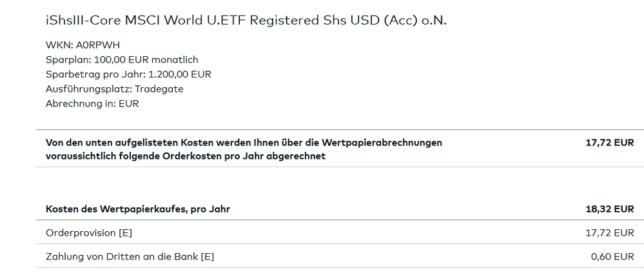
Task: Click the 18,32 EUR purchase cost total
Action: pos(609,209)
